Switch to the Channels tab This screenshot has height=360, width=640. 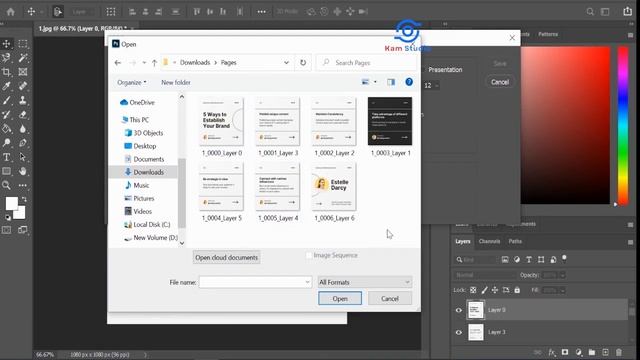coord(489,242)
